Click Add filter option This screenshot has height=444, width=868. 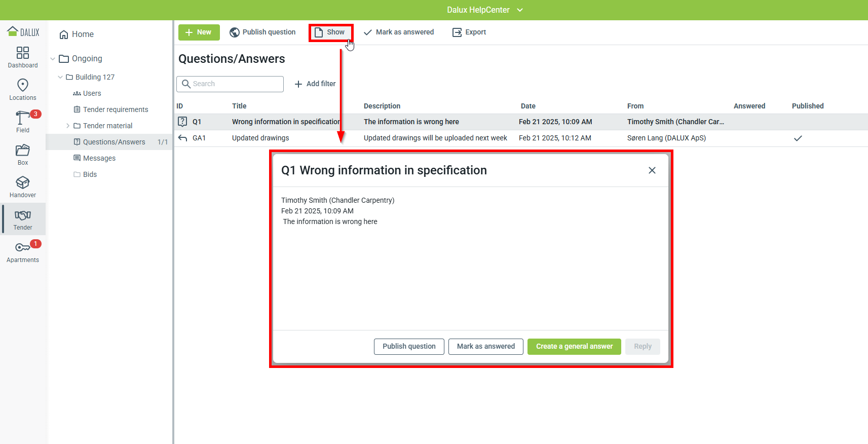click(315, 84)
